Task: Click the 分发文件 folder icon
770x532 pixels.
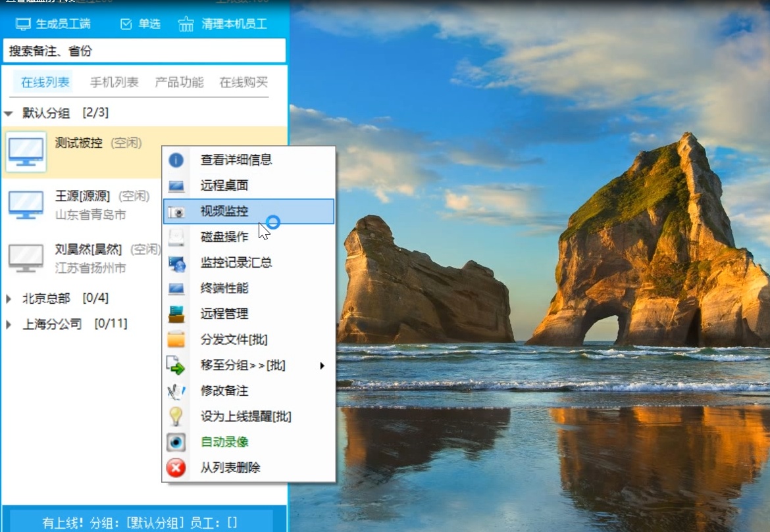Action: [176, 340]
